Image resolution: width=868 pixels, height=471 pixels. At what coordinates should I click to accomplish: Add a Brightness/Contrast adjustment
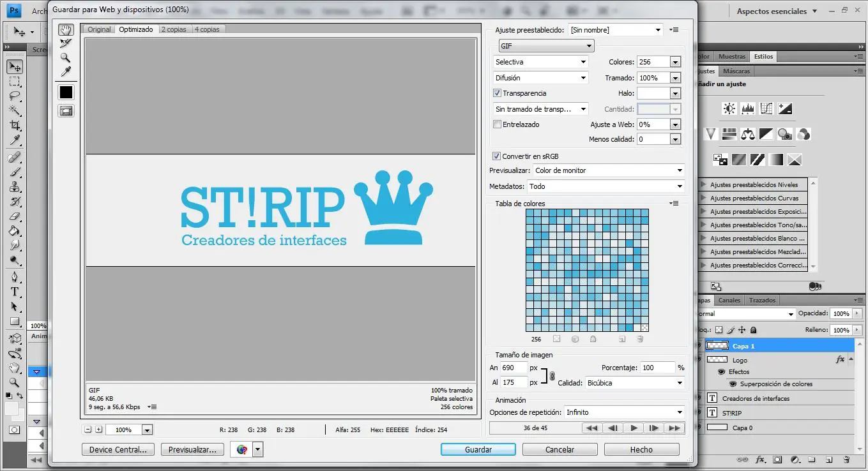coord(729,108)
